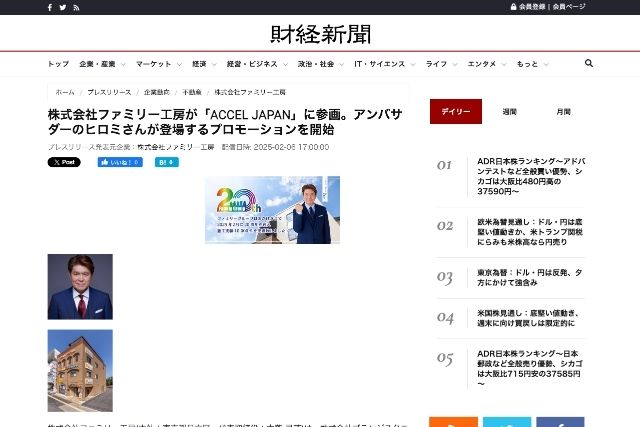Image resolution: width=640 pixels, height=427 pixels.
Task: Click プレスリリース in breadcrumb
Action: coord(109,92)
